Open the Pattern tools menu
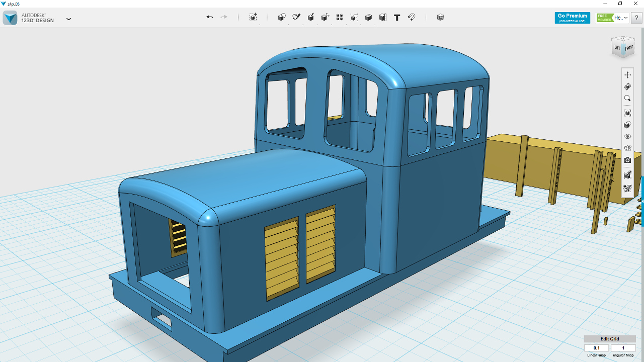 (340, 17)
